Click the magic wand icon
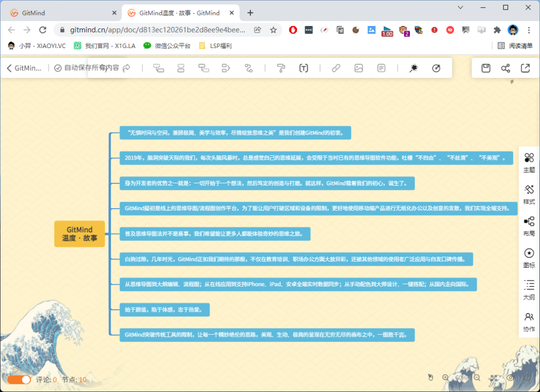Viewport: 540px width, 392px height. (x=413, y=68)
